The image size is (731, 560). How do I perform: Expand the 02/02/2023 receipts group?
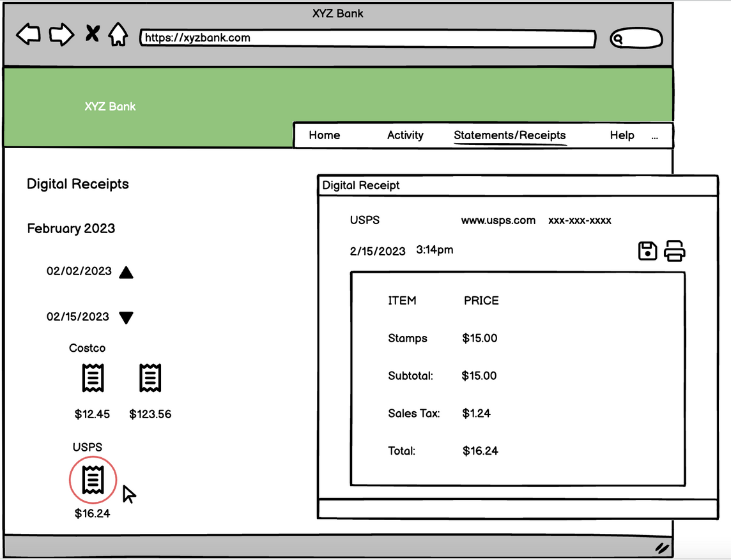point(126,273)
